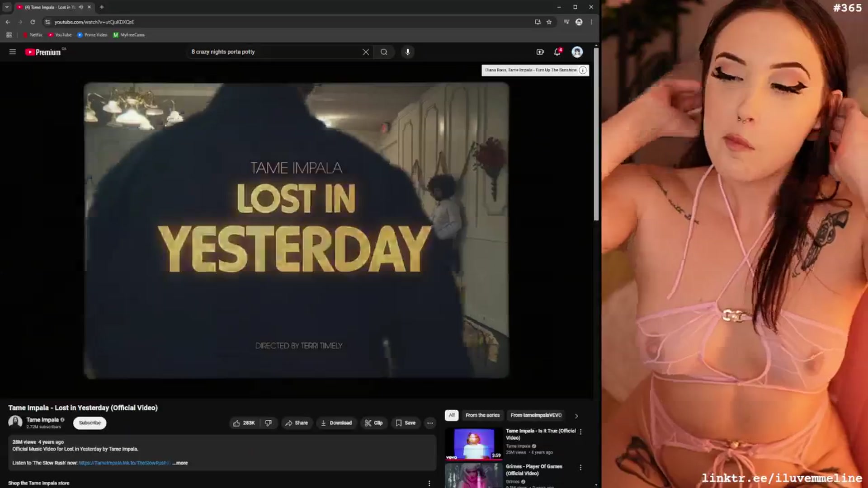This screenshot has height=488, width=868.
Task: Open the Create video button
Action: (x=540, y=52)
